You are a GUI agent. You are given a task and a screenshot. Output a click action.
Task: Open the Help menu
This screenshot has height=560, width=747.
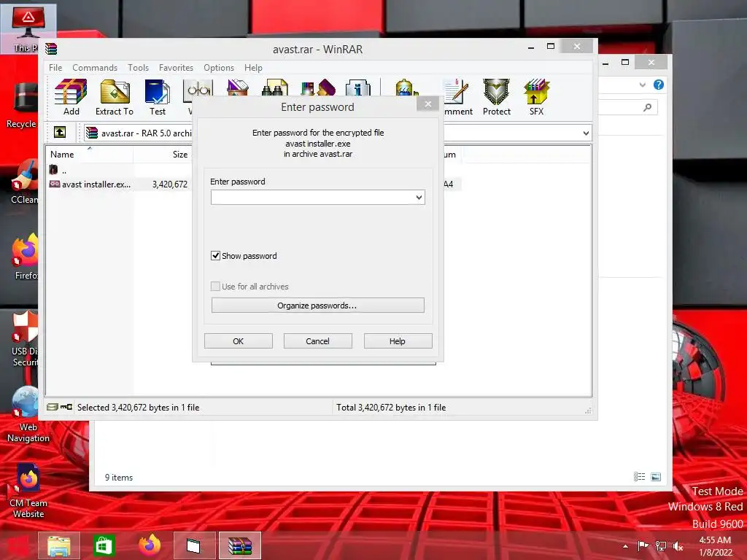253,68
